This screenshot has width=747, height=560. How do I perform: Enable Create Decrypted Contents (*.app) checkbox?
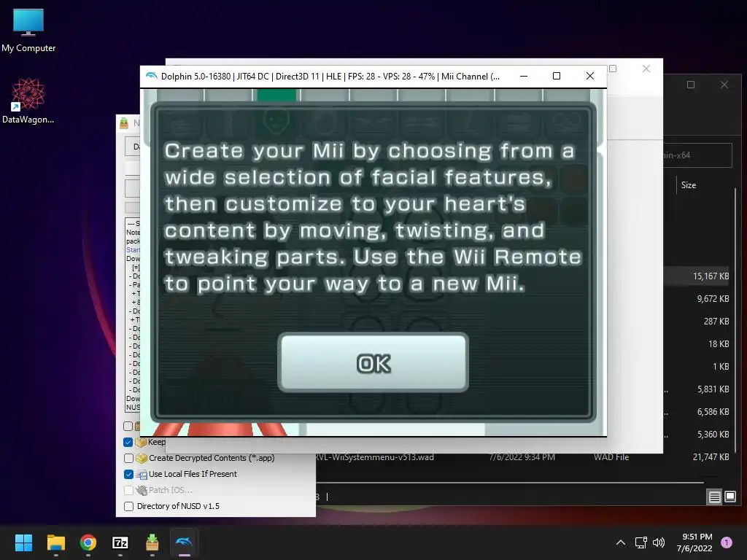[x=128, y=458]
